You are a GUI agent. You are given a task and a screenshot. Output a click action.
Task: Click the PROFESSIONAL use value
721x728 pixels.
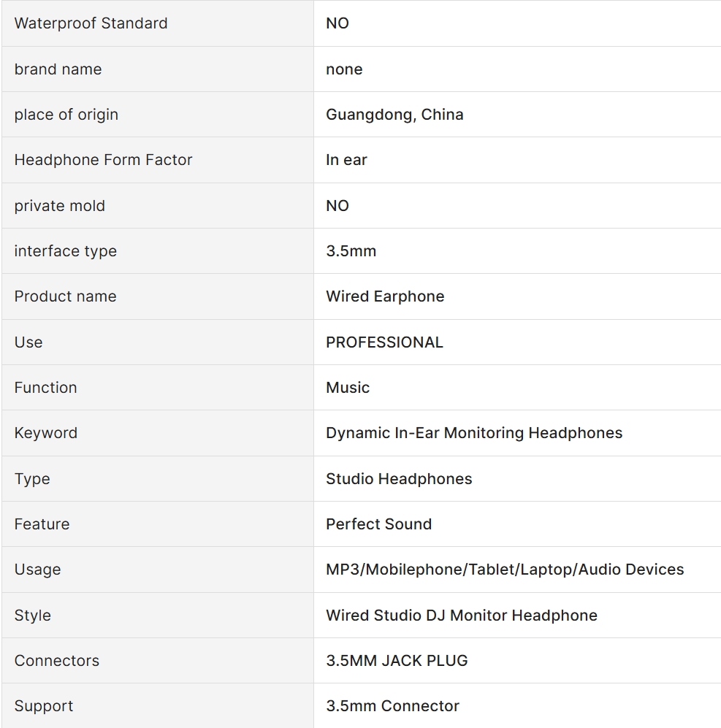[385, 342]
